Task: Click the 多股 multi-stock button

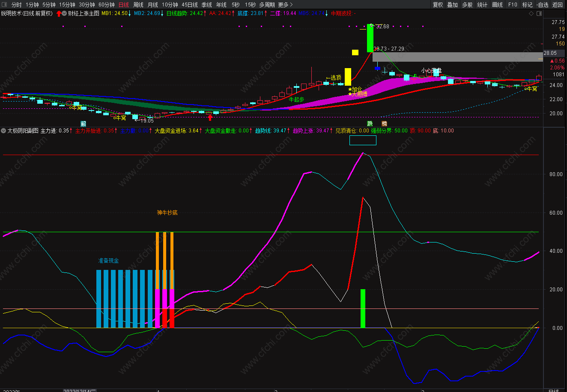Action: coord(468,5)
